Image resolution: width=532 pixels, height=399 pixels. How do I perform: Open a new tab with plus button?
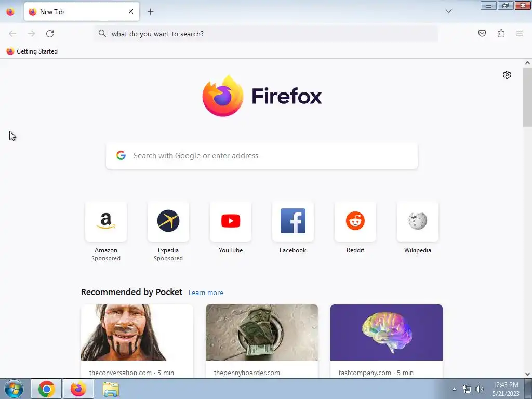(150, 12)
